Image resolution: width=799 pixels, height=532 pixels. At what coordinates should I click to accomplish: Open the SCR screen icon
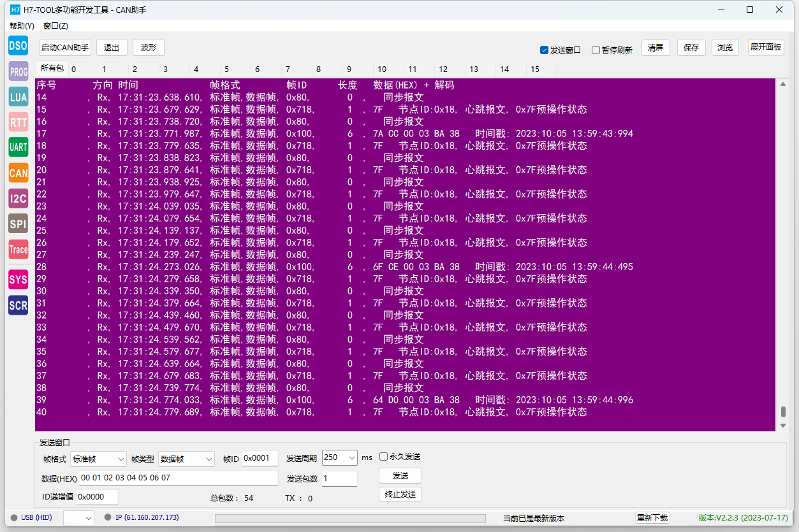[x=18, y=305]
